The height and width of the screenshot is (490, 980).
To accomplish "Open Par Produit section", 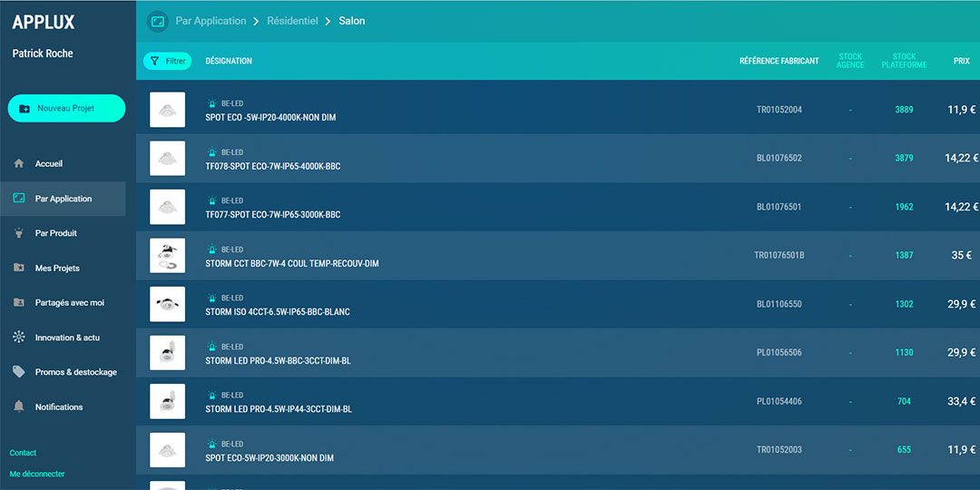I will (x=63, y=233).
